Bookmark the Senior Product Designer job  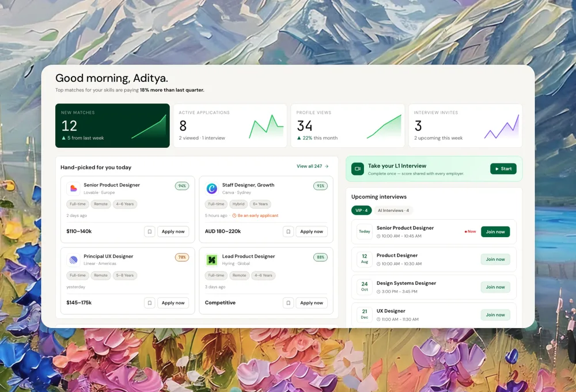click(150, 231)
